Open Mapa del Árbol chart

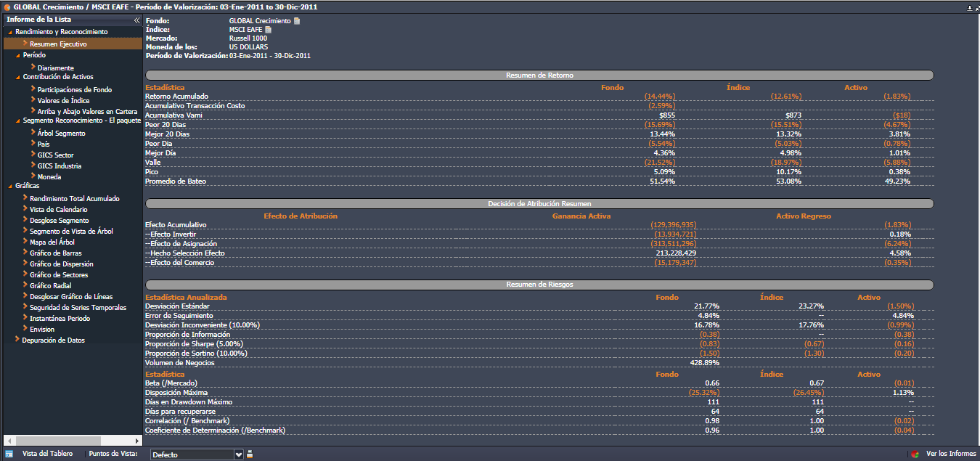pyautogui.click(x=52, y=242)
